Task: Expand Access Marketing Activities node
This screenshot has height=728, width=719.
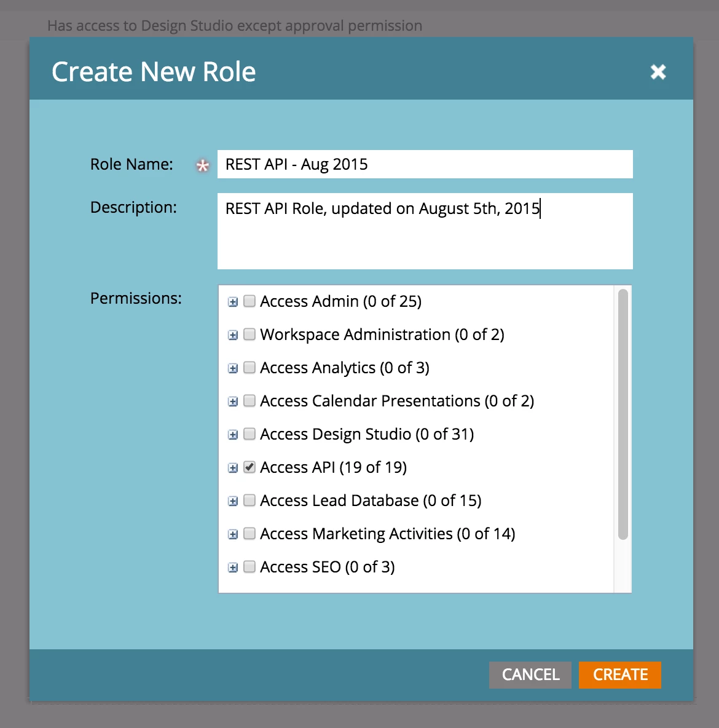Action: point(233,534)
